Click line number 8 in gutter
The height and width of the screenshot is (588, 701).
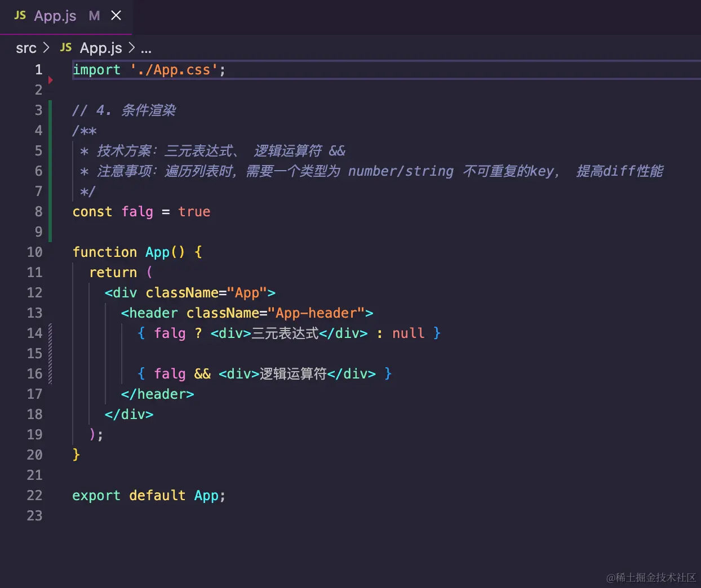click(38, 212)
